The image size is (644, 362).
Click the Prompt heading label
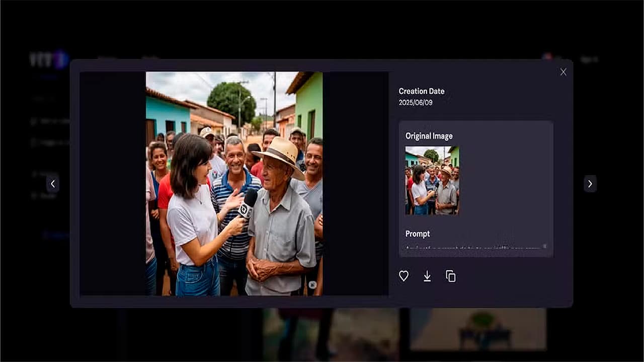(x=418, y=234)
